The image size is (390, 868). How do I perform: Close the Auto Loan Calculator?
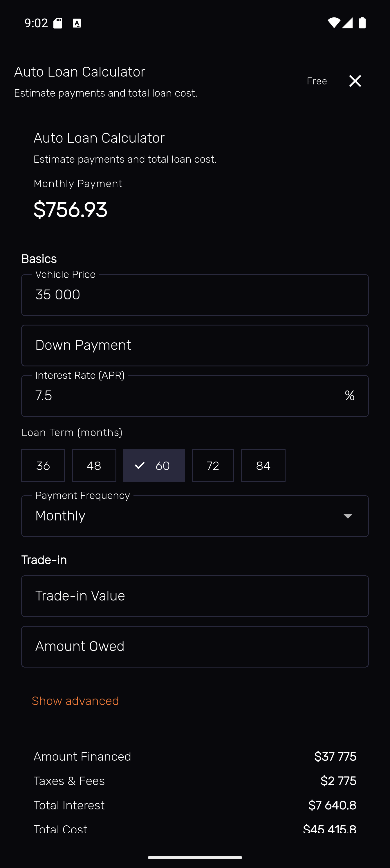pyautogui.click(x=355, y=81)
